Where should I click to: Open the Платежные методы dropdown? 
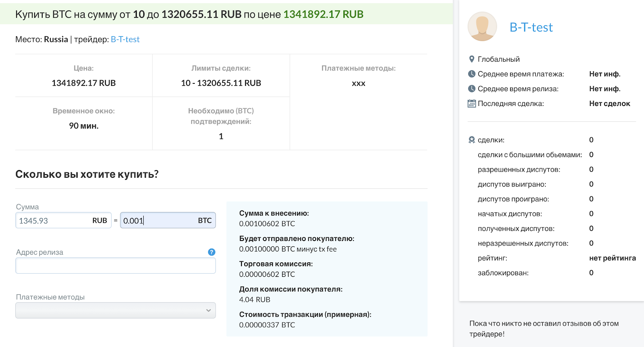coord(115,310)
